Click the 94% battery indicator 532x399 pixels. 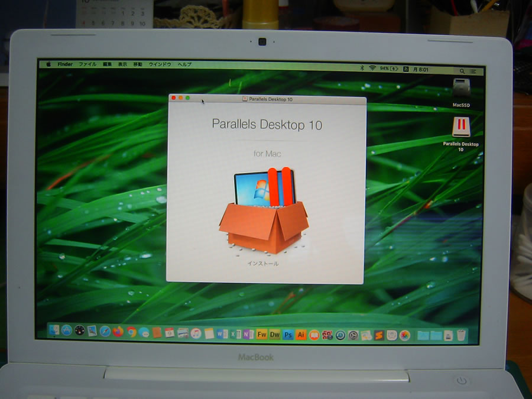[x=389, y=69]
